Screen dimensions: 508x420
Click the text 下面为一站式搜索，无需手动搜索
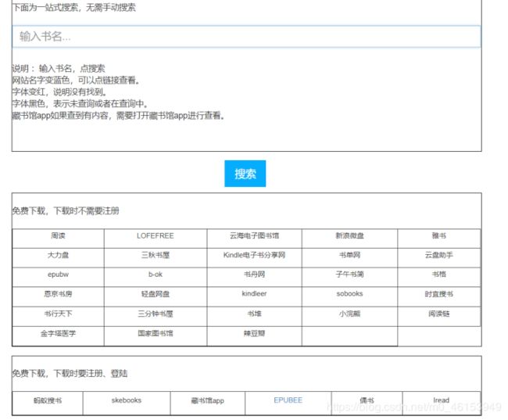point(73,8)
